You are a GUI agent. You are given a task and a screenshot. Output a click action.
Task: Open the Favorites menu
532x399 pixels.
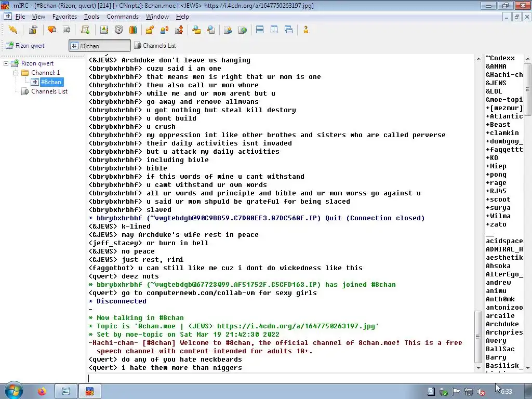point(64,17)
